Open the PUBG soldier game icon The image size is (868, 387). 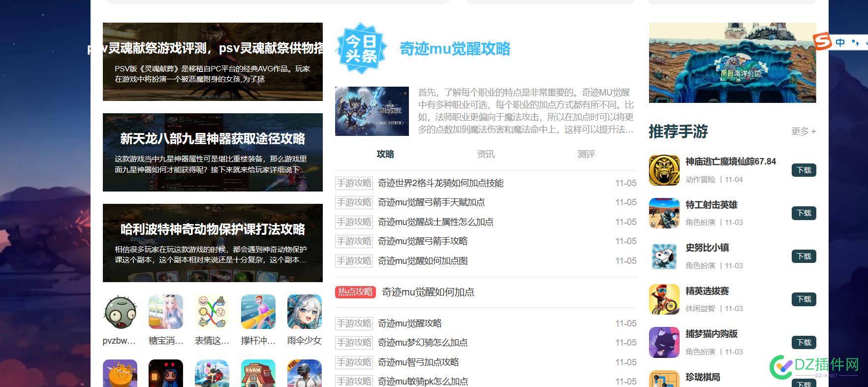pos(305,373)
